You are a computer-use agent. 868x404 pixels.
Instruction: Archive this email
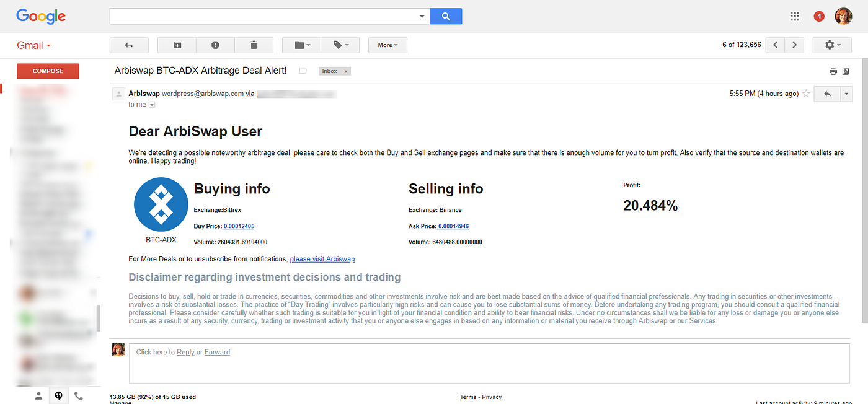pyautogui.click(x=177, y=45)
